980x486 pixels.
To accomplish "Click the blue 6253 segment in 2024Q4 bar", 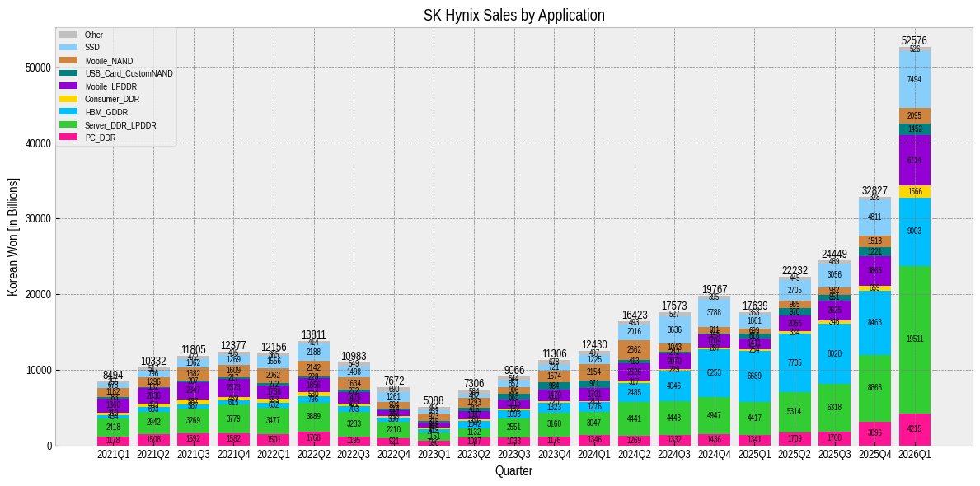I will (715, 373).
